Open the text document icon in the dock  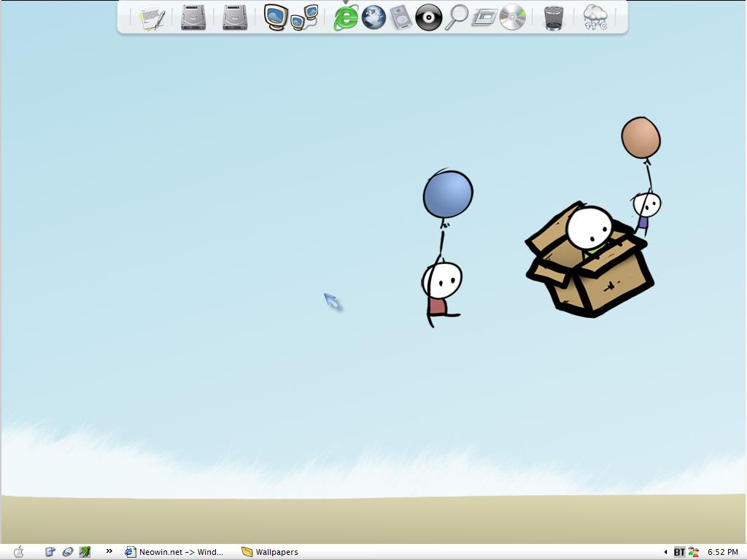[152, 17]
